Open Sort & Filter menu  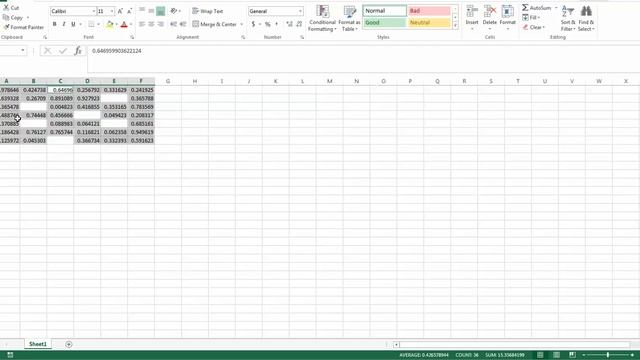568,18
